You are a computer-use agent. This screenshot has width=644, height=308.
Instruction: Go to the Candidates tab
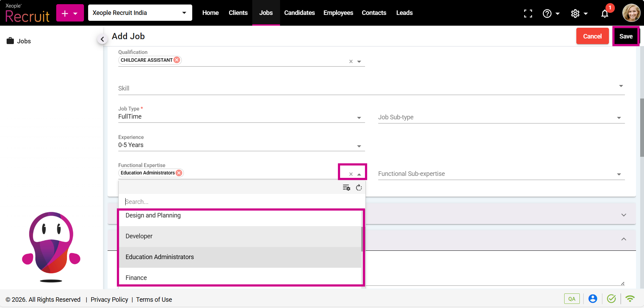tap(299, 13)
